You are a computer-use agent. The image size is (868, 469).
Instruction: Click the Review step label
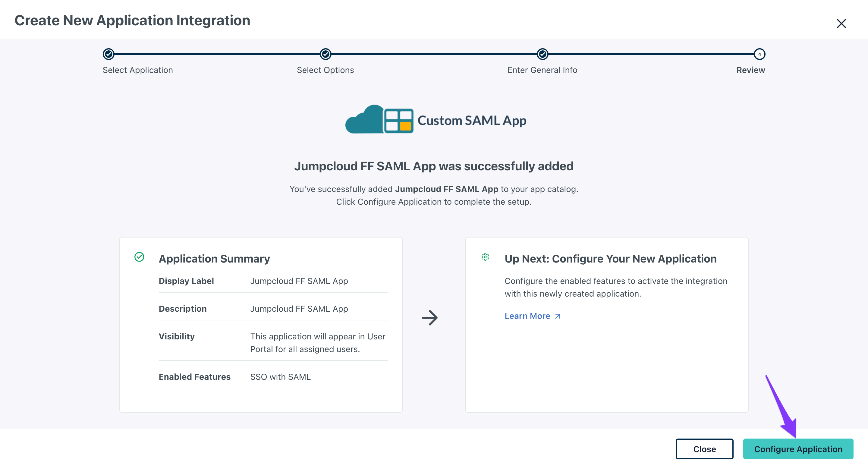coord(750,70)
